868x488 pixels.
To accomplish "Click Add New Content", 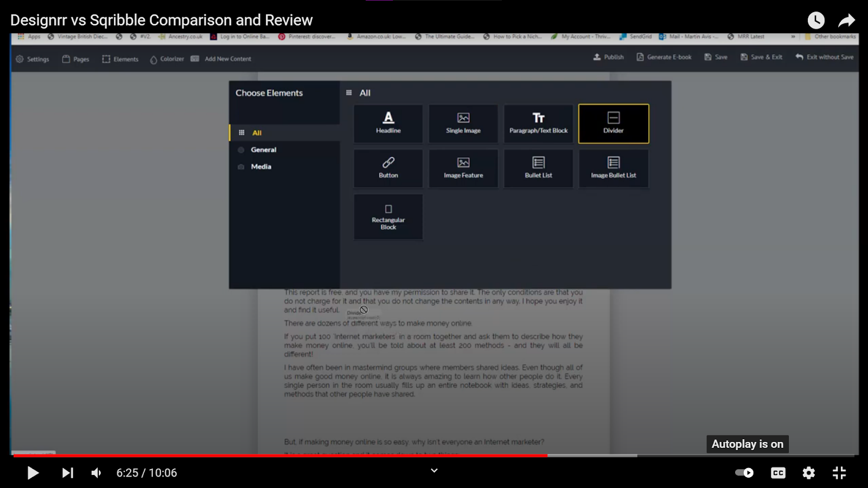I will (x=221, y=59).
